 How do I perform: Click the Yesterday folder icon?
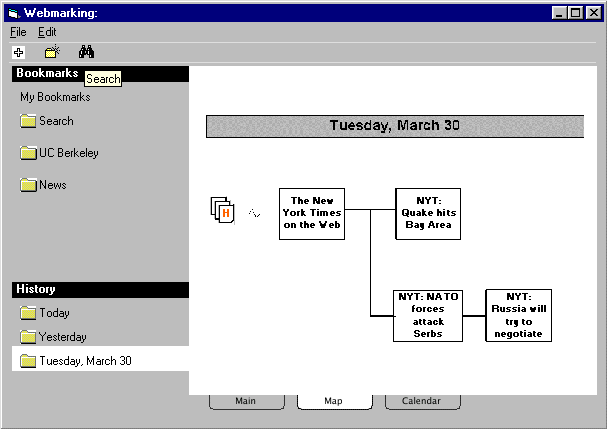(28, 337)
